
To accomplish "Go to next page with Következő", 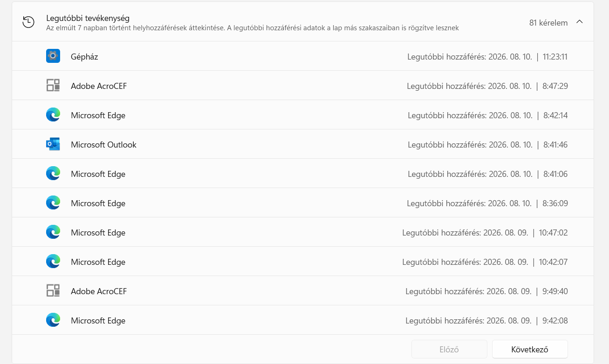I will [530, 349].
